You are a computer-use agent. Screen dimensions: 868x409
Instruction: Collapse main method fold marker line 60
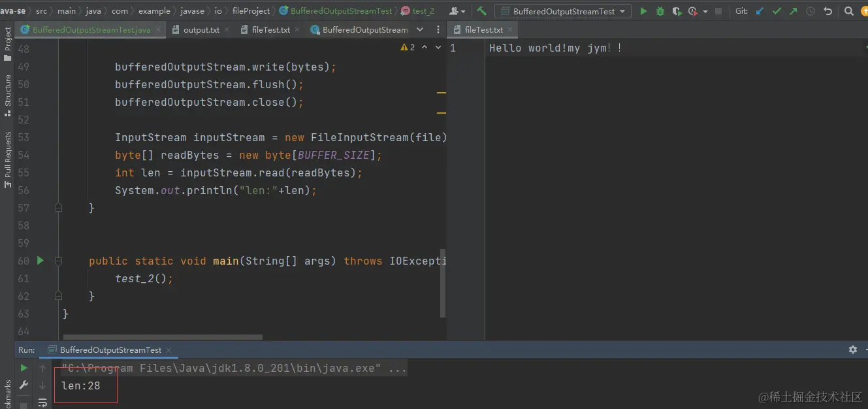(x=58, y=261)
